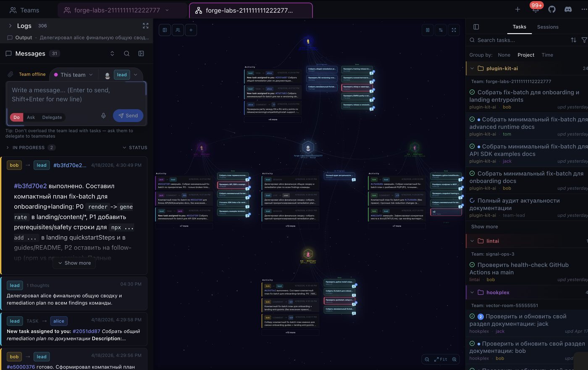Open the Discord icon in the top bar
Image resolution: width=588 pixels, height=370 pixels.
(568, 9)
